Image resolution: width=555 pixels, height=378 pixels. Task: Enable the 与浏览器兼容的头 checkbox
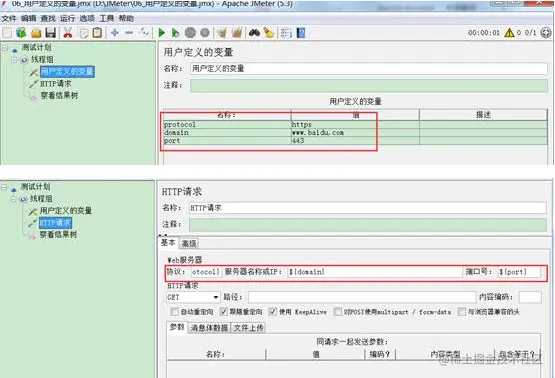pyautogui.click(x=462, y=312)
